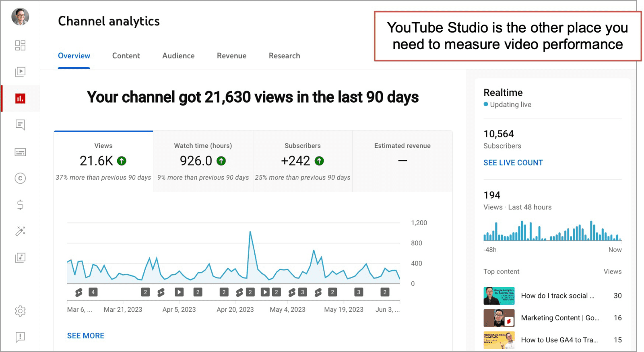This screenshot has height=352, width=644.
Task: Click '37% more than previous 90 days' text
Action: 103,177
